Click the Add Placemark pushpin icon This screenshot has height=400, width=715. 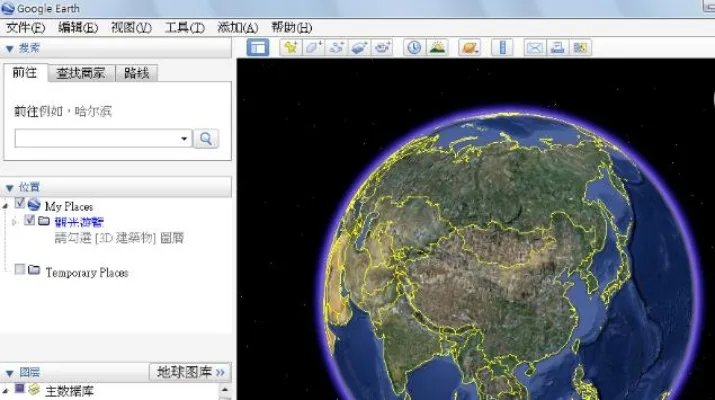coord(290,47)
